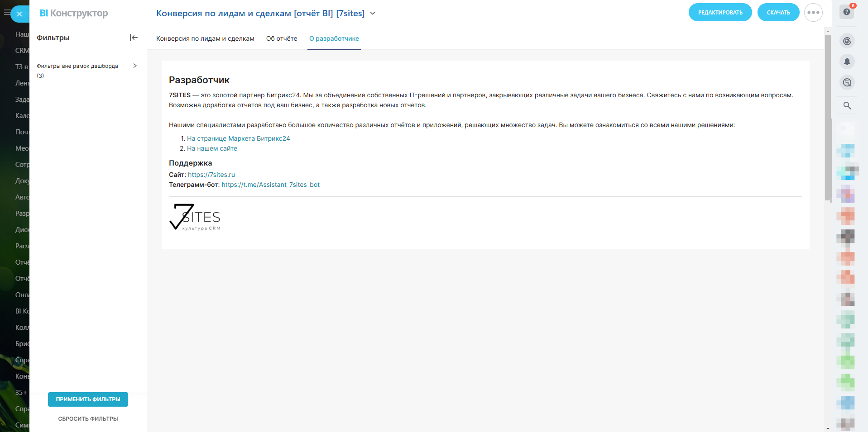Open the 35+ item in left menu

21,393
